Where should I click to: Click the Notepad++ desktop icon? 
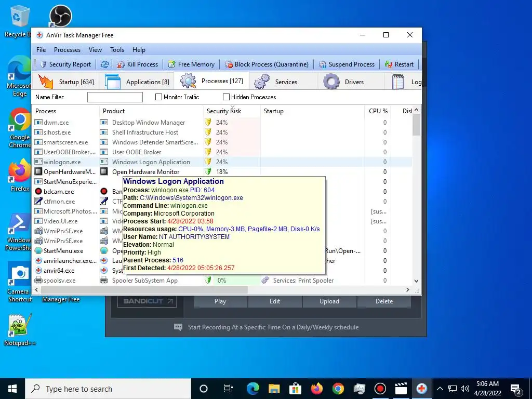[20, 330]
